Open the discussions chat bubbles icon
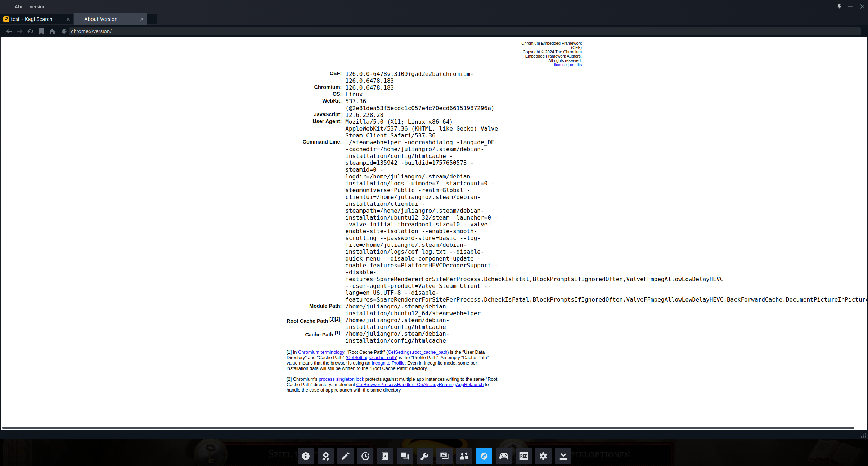 (x=405, y=456)
